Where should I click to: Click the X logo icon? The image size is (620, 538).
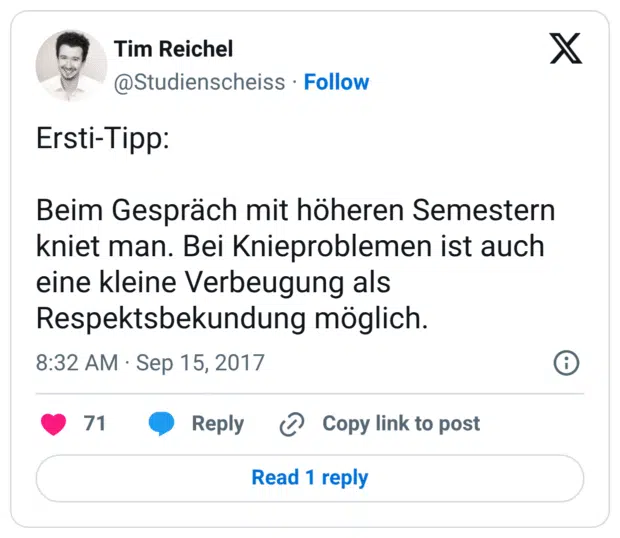pyautogui.click(x=566, y=48)
